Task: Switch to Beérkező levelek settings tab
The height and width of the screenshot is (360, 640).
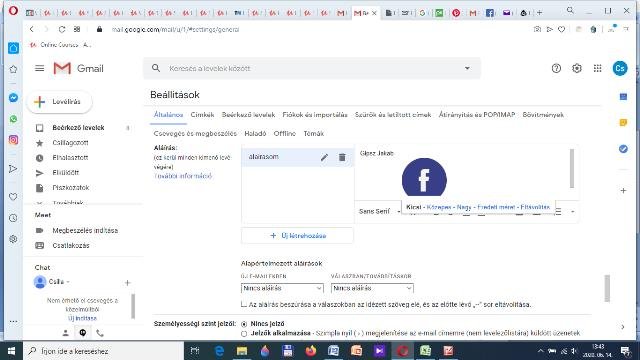Action: point(248,115)
